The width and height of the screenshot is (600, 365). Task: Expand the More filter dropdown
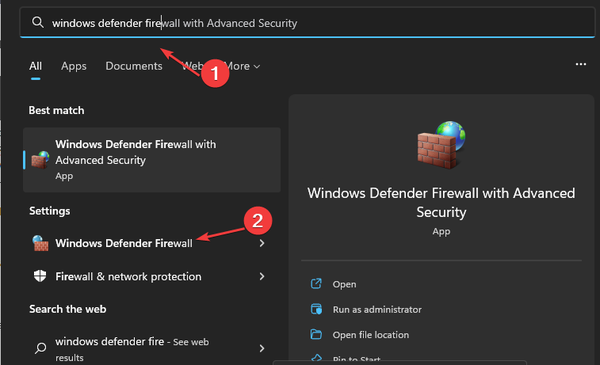pos(242,66)
